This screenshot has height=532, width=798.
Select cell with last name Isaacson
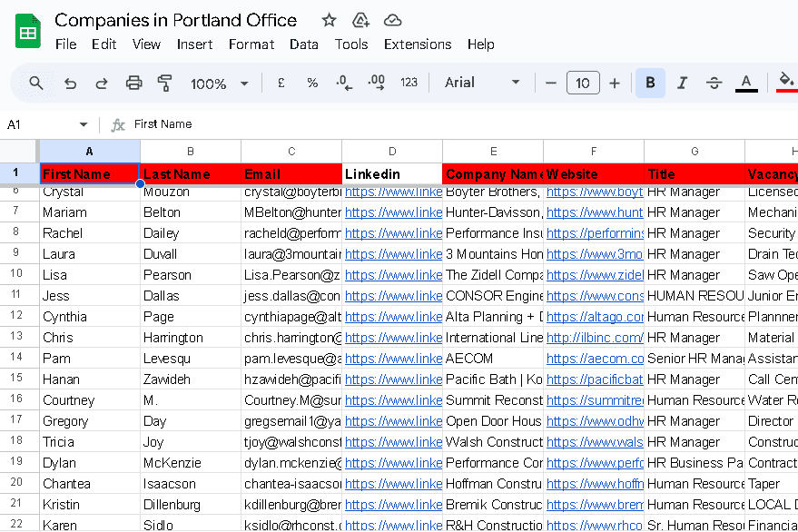pos(191,484)
